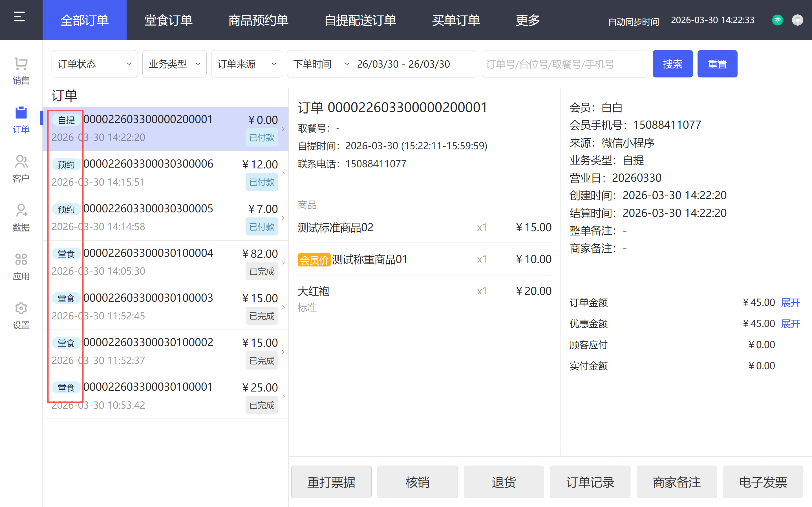Switch to the 自提配送订单 tab

[360, 20]
